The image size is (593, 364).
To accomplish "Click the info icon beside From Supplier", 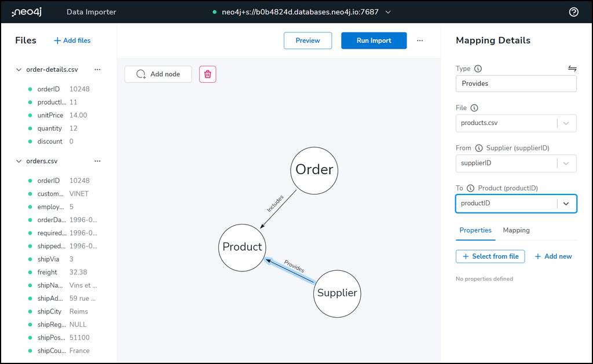I will pos(478,148).
